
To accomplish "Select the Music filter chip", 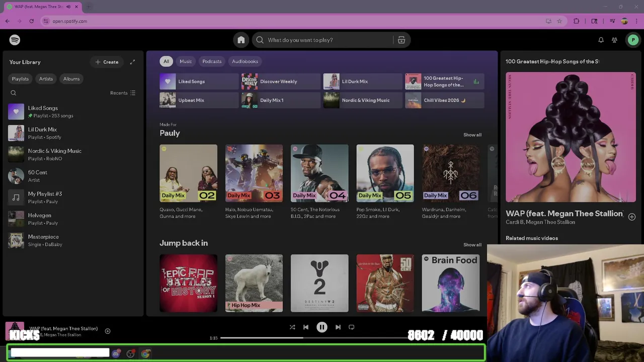I will pos(186,61).
